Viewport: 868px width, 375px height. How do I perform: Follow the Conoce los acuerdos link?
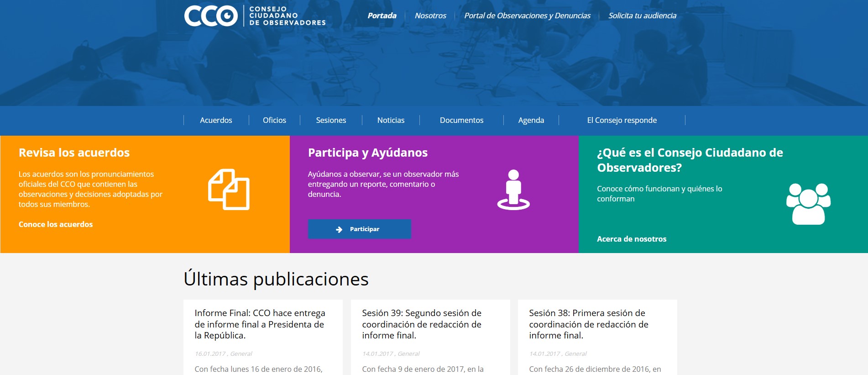click(x=56, y=224)
